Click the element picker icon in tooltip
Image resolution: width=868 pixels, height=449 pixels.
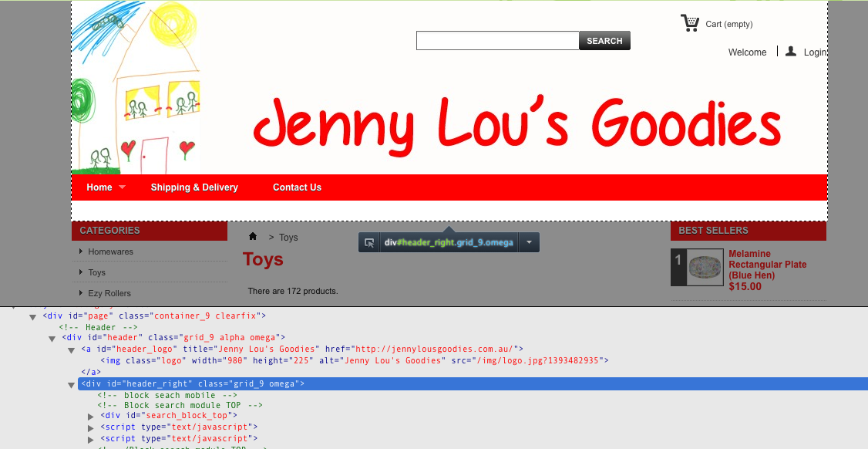tap(368, 242)
